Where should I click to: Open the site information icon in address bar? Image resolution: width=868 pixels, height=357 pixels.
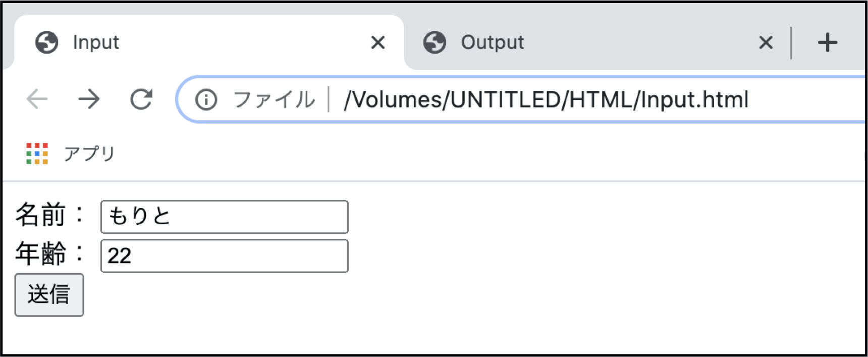pyautogui.click(x=206, y=99)
